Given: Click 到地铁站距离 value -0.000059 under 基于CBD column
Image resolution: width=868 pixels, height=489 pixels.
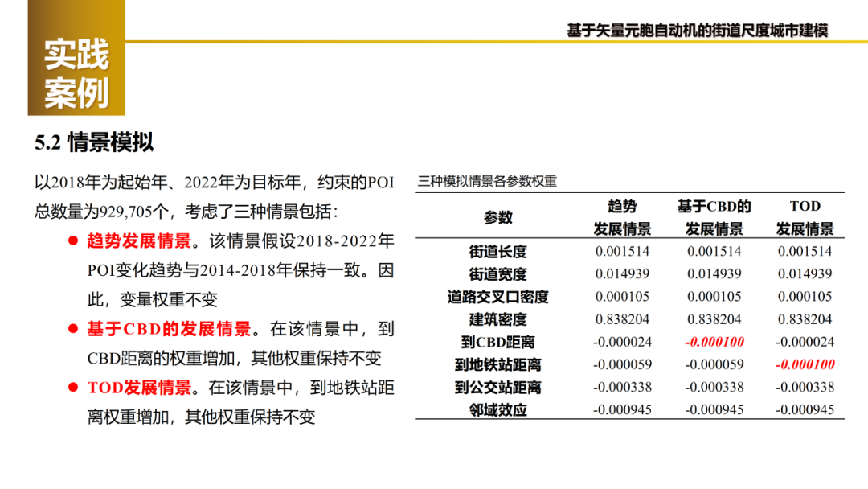Looking at the screenshot, I should tap(714, 365).
